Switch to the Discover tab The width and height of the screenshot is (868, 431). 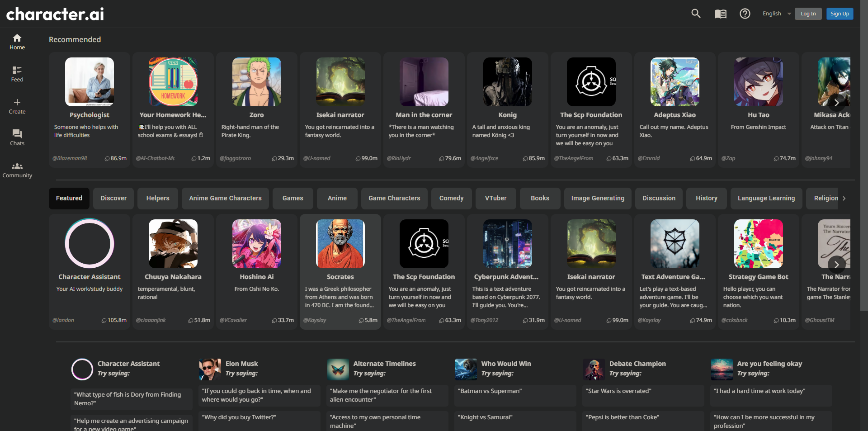click(113, 199)
